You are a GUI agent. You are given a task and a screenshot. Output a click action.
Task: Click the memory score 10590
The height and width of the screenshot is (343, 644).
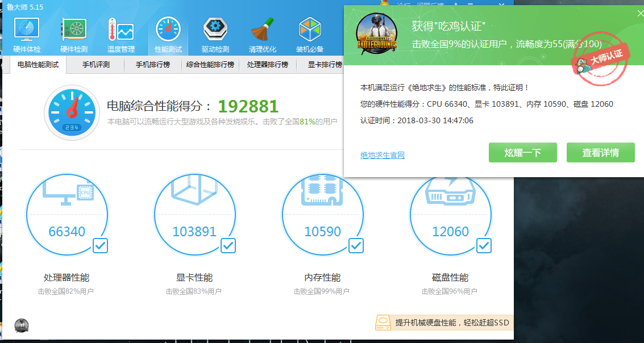point(322,231)
